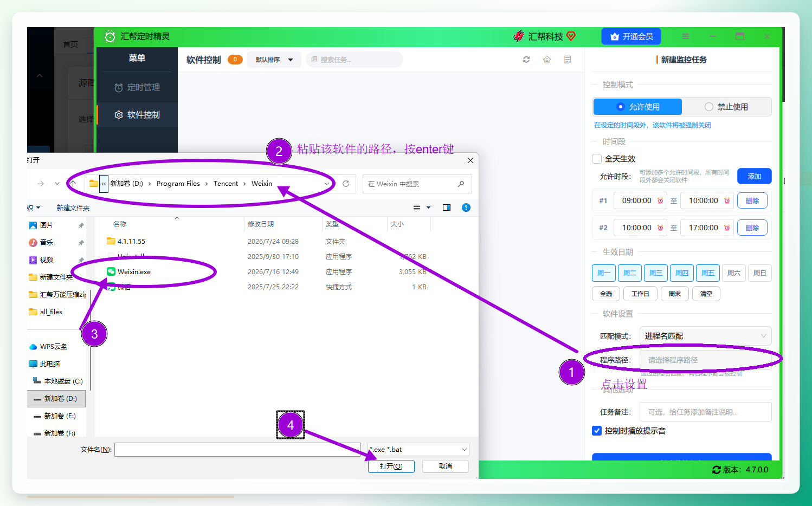
Task: Open the 图片 folder in quick access
Action: click(x=46, y=225)
